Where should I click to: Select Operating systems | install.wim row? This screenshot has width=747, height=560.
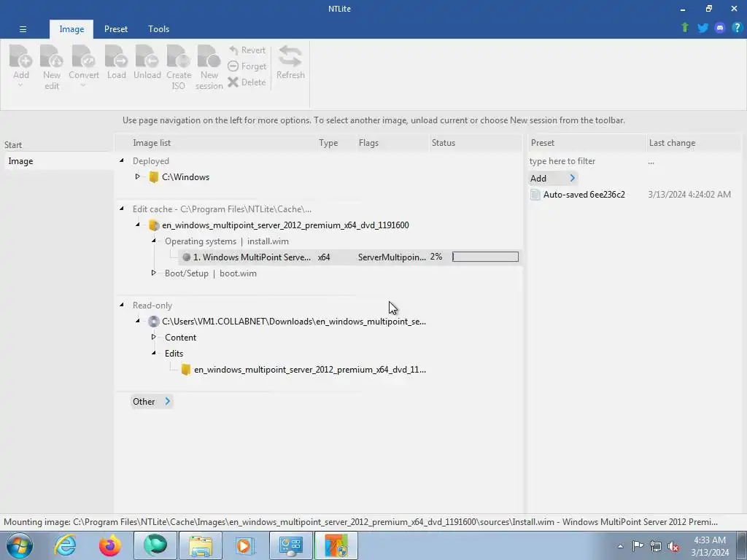pyautogui.click(x=227, y=241)
